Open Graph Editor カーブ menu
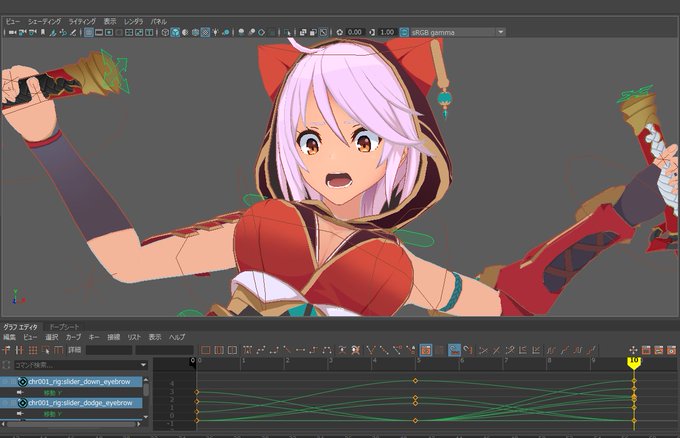Image resolution: width=680 pixels, height=438 pixels. click(73, 337)
